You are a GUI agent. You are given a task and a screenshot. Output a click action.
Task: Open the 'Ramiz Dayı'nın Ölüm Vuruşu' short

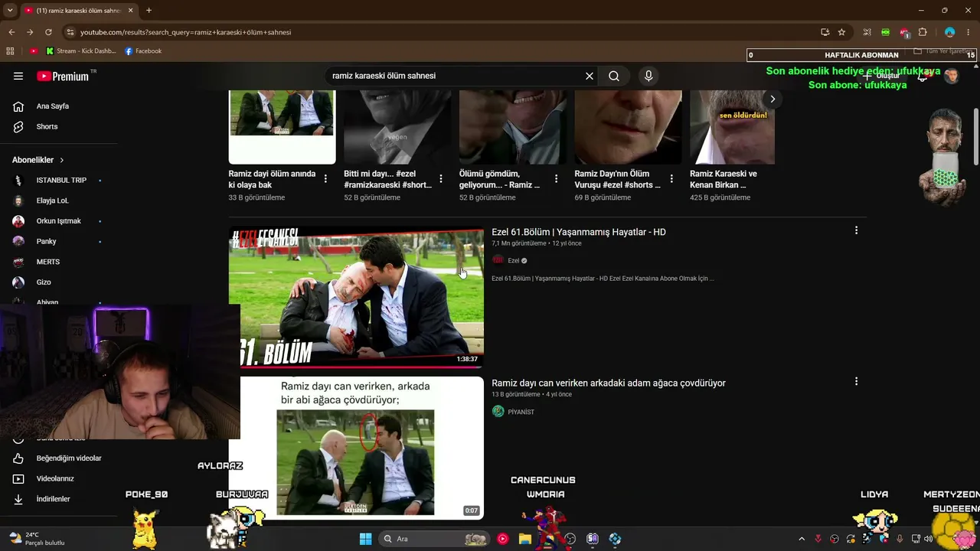[628, 127]
